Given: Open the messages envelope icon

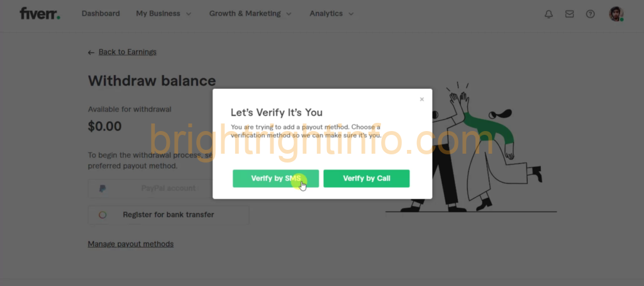Looking at the screenshot, I should tap(569, 14).
